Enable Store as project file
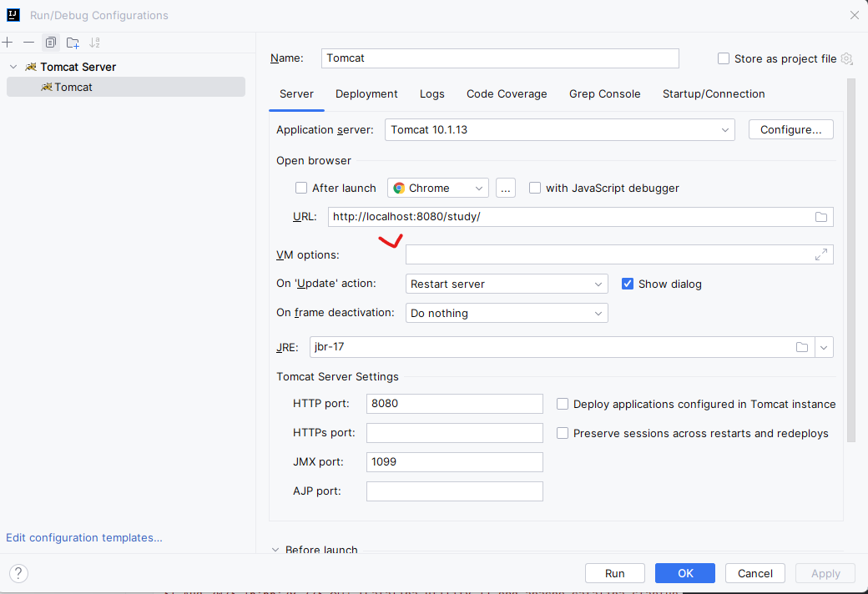The width and height of the screenshot is (868, 594). coord(723,58)
